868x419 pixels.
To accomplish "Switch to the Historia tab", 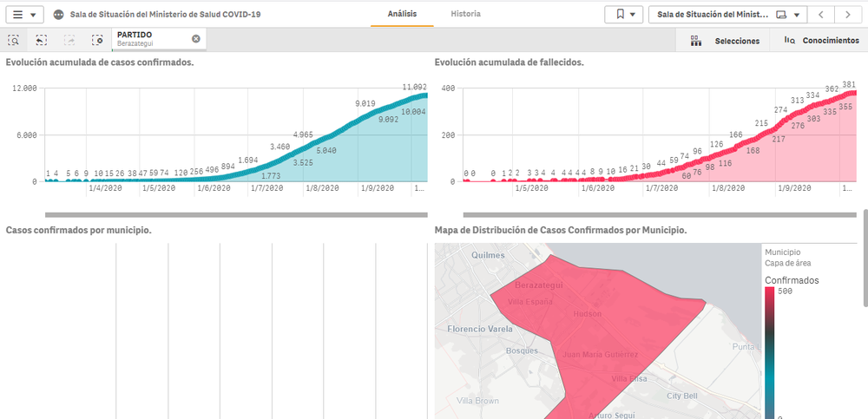I will 465,14.
